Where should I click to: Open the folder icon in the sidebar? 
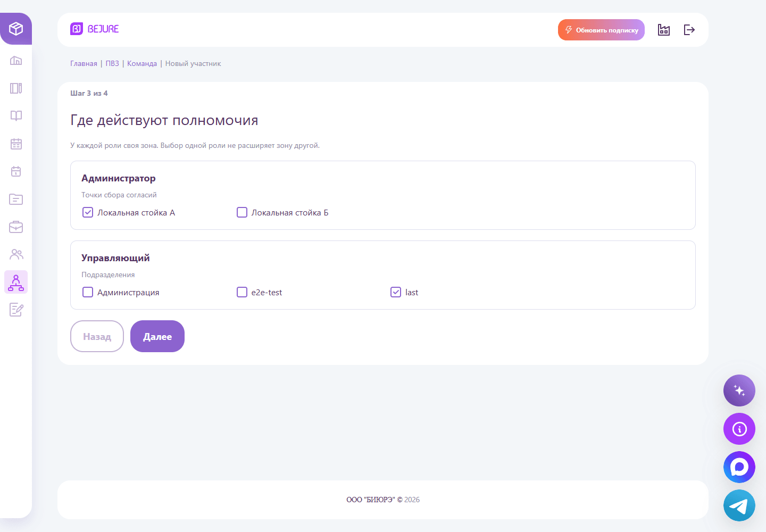click(16, 199)
